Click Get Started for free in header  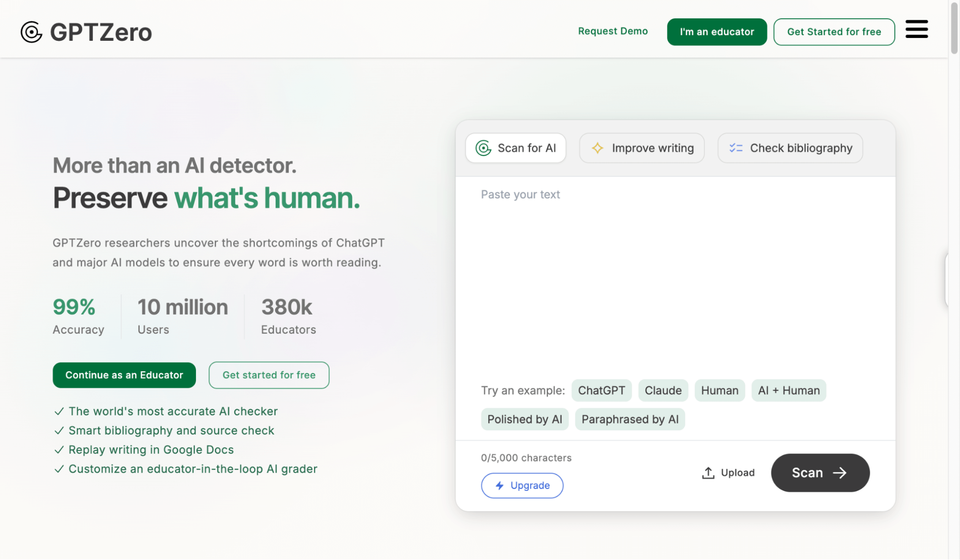(x=834, y=32)
